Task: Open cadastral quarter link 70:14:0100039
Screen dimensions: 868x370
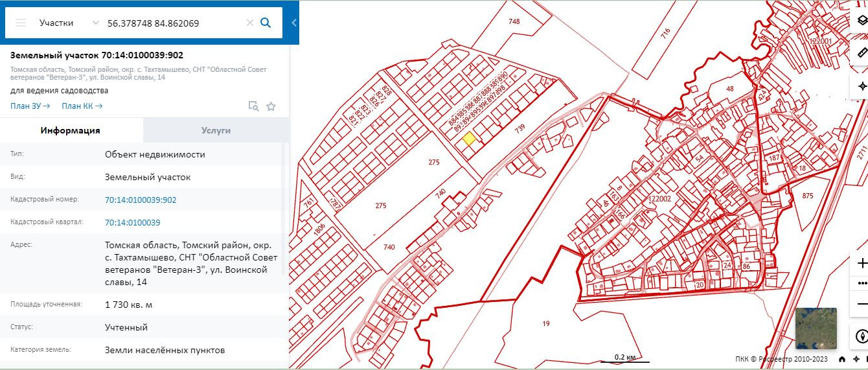Action: [133, 222]
